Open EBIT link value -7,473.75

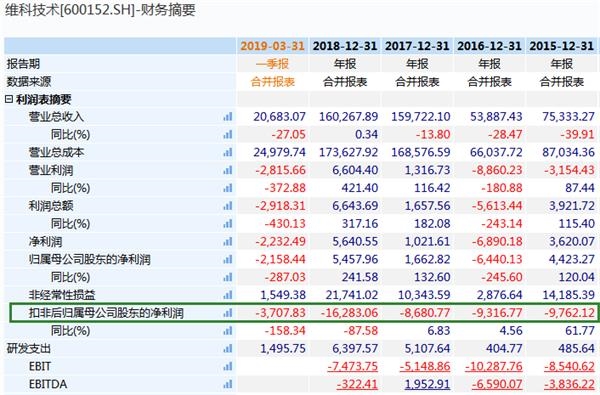[352, 366]
